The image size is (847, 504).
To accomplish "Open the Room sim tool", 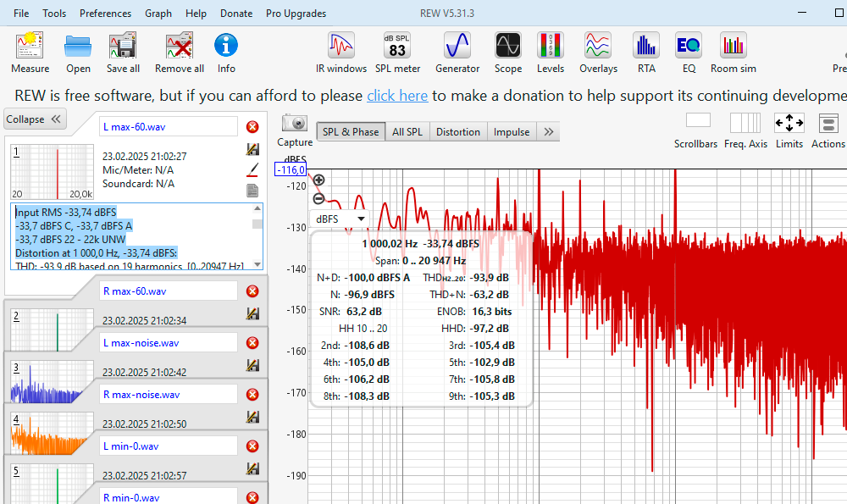I will coord(733,53).
